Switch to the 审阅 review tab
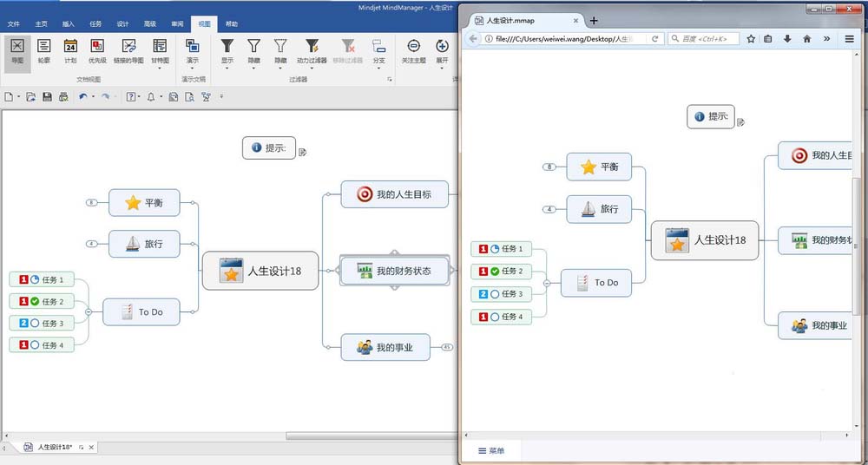Viewport: 868px width, 465px height. (177, 23)
